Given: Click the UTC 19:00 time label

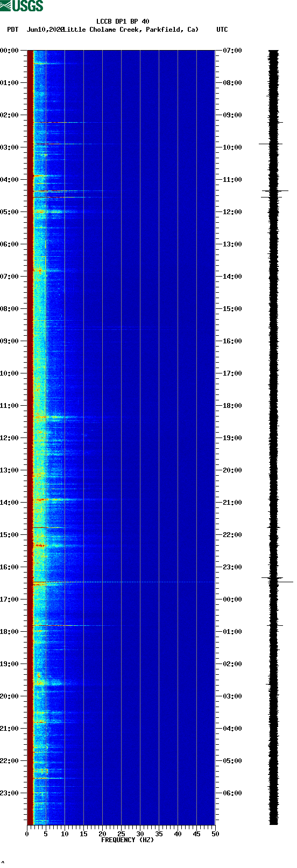Looking at the screenshot, I should [232, 438].
